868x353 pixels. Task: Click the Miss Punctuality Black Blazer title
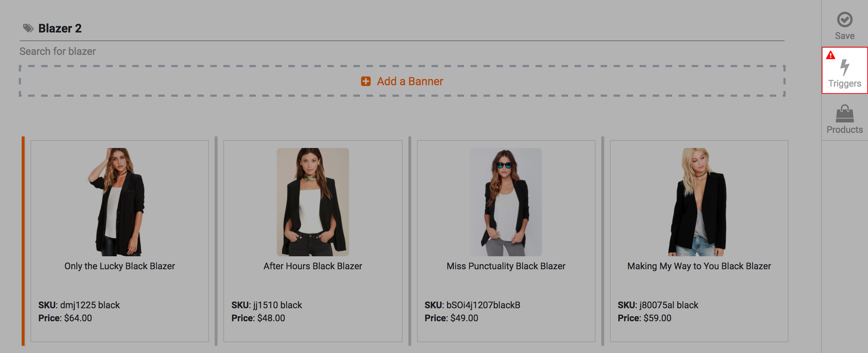506,266
